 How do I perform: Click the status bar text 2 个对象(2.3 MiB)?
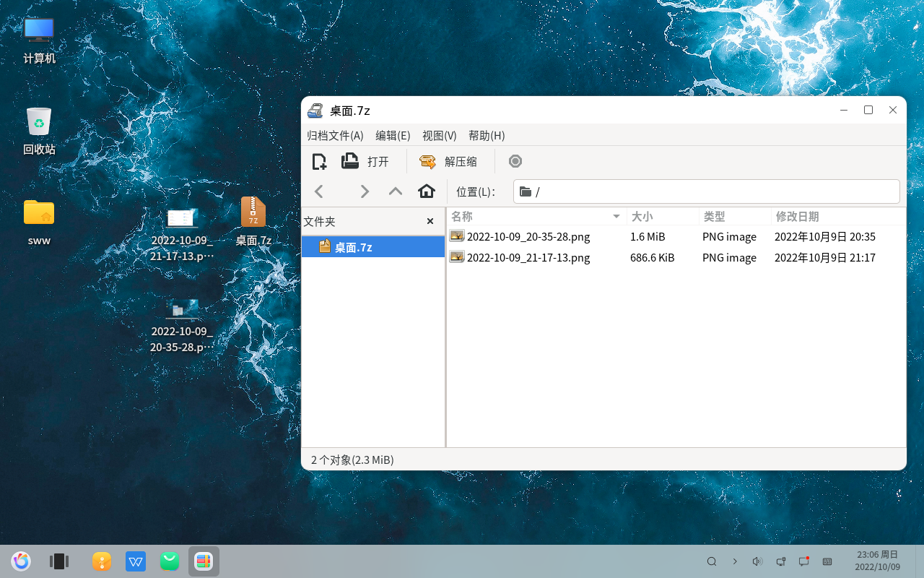coord(352,460)
